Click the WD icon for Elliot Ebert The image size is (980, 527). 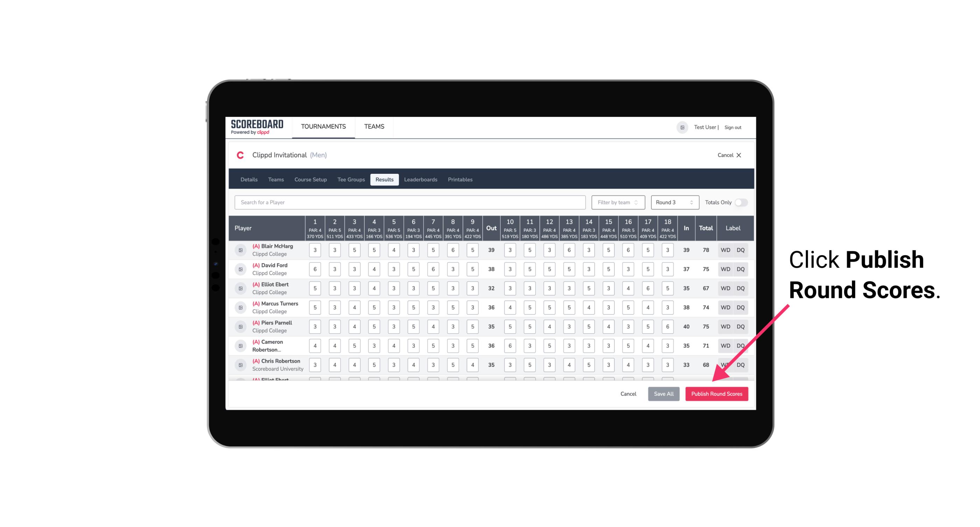[724, 288]
